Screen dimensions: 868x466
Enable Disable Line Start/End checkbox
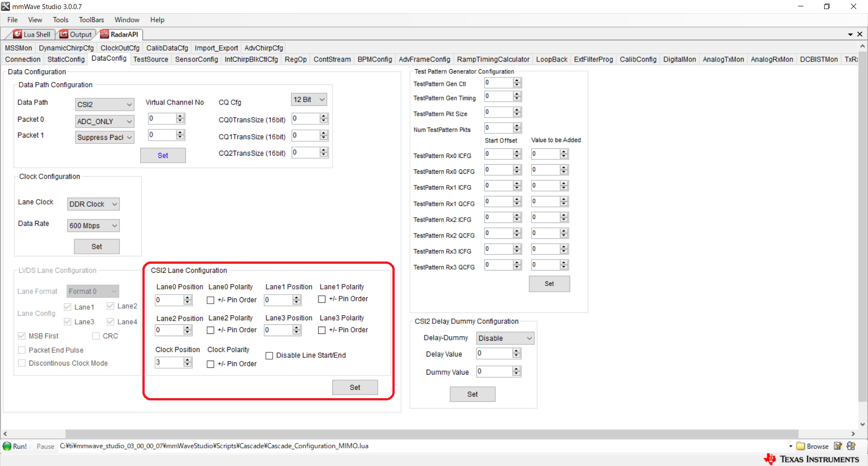269,356
